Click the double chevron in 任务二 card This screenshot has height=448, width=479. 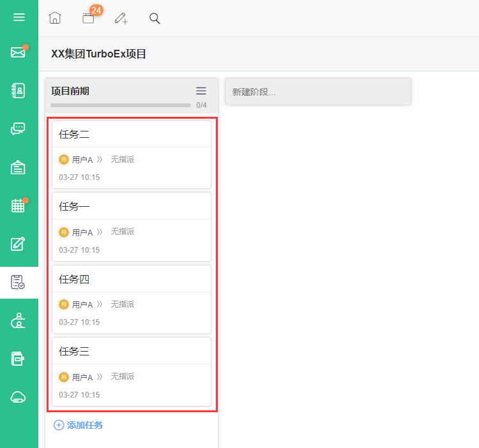(100, 160)
